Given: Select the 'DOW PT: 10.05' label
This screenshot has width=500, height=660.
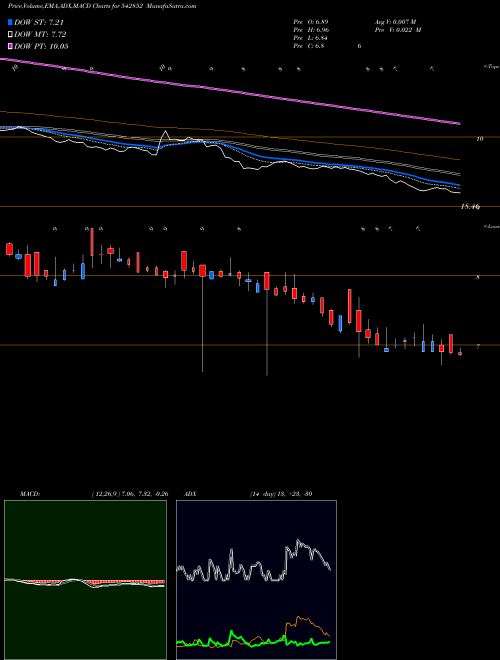Looking at the screenshot, I should pos(41,46).
